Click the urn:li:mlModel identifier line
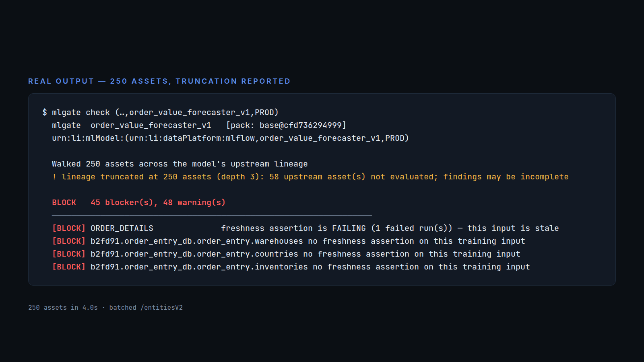The height and width of the screenshot is (362, 644). pos(230,138)
